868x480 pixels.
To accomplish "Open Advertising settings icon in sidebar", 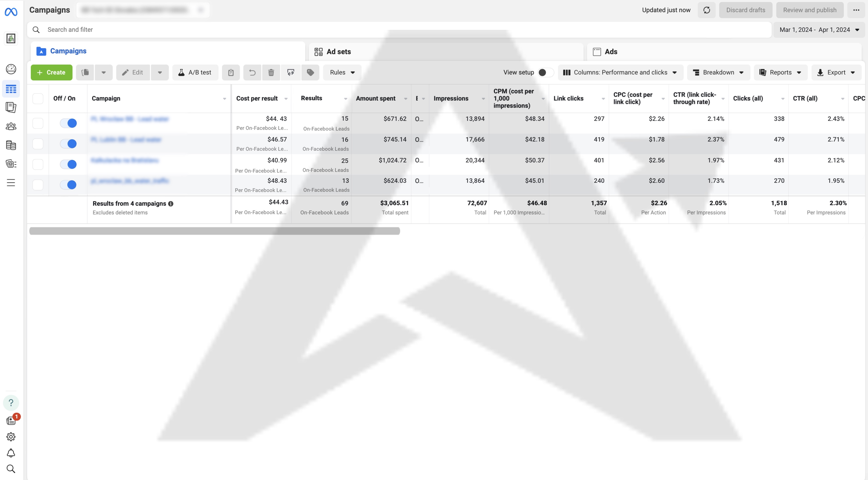I will (11, 164).
